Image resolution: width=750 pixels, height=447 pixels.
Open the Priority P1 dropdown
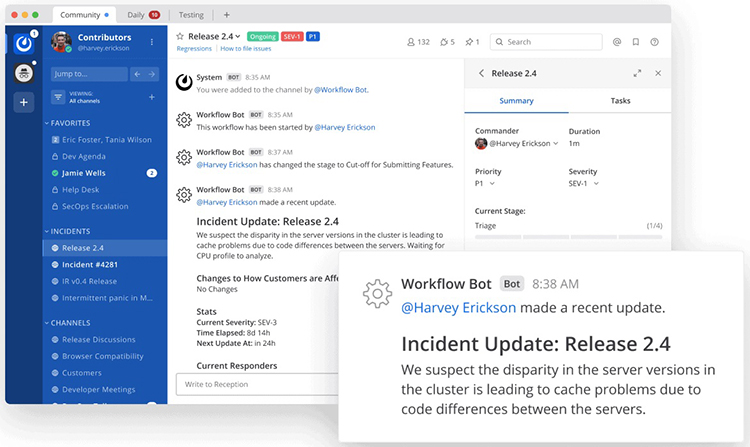click(485, 184)
